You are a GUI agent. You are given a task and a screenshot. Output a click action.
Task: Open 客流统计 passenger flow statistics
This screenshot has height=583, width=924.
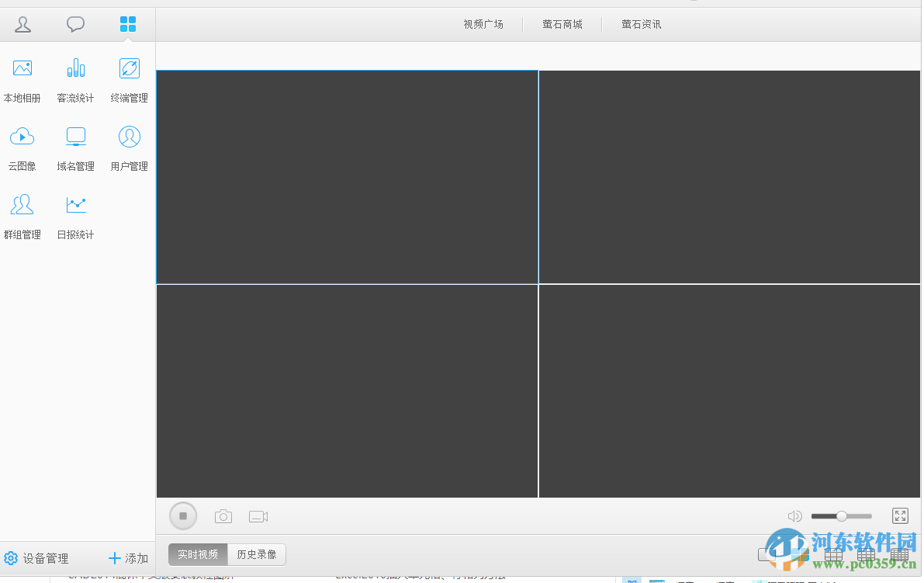point(75,81)
